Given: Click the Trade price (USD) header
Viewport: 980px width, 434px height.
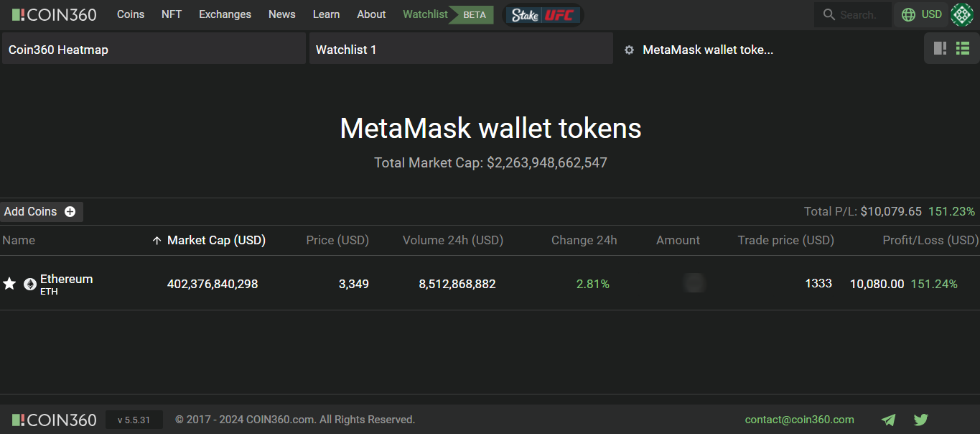Looking at the screenshot, I should tap(786, 240).
